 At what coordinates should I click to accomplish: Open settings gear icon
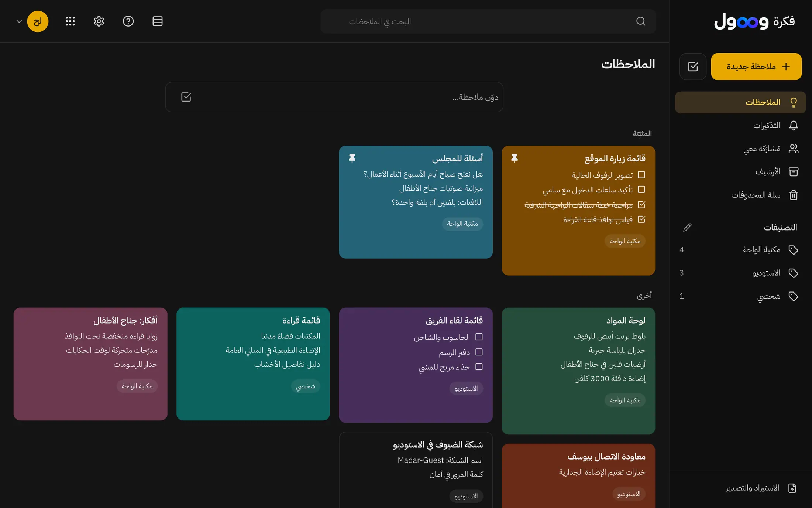(99, 21)
